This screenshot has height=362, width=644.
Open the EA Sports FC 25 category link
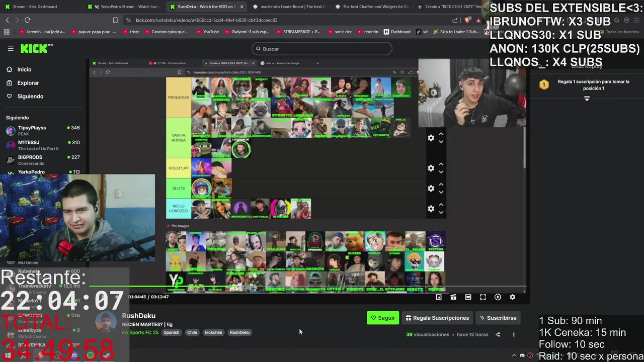tap(140, 332)
